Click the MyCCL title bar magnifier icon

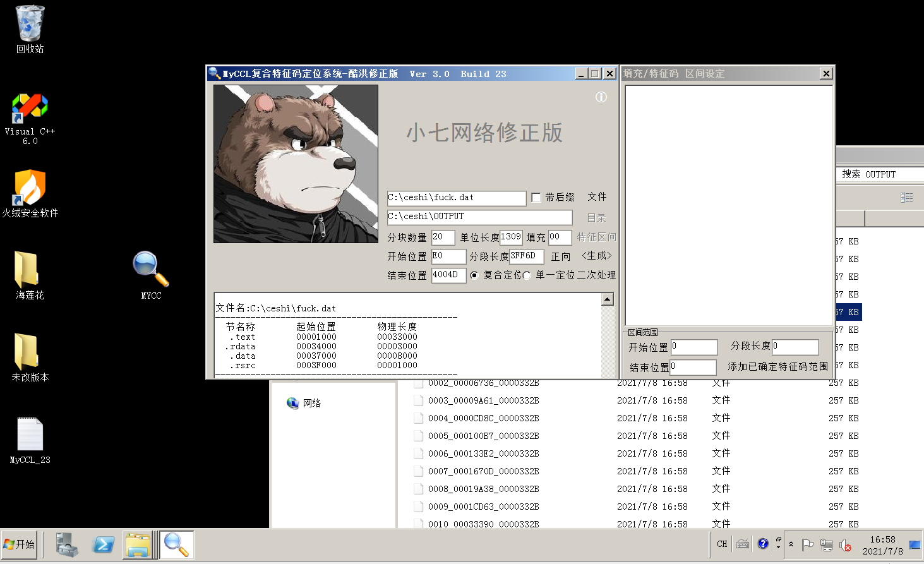[215, 73]
